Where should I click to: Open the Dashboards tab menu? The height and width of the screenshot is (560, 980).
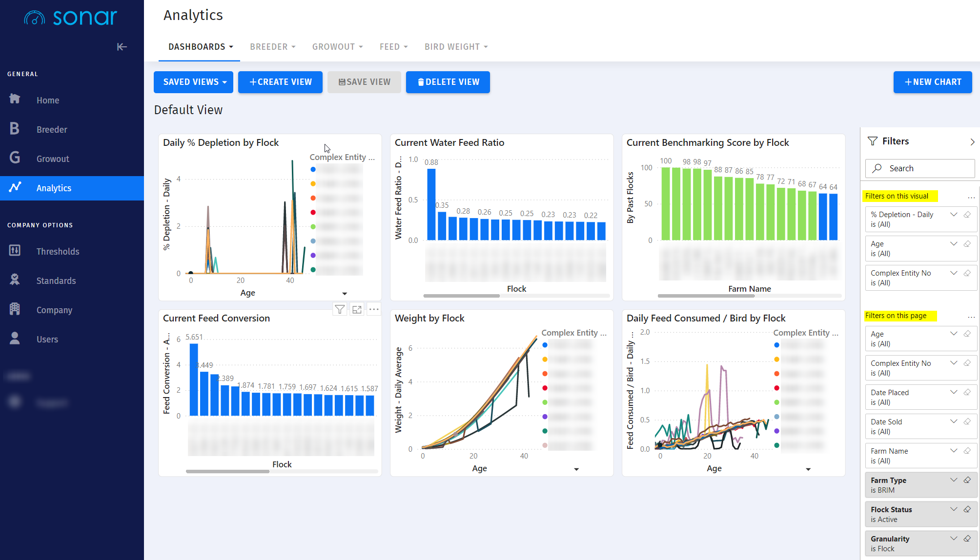click(201, 47)
